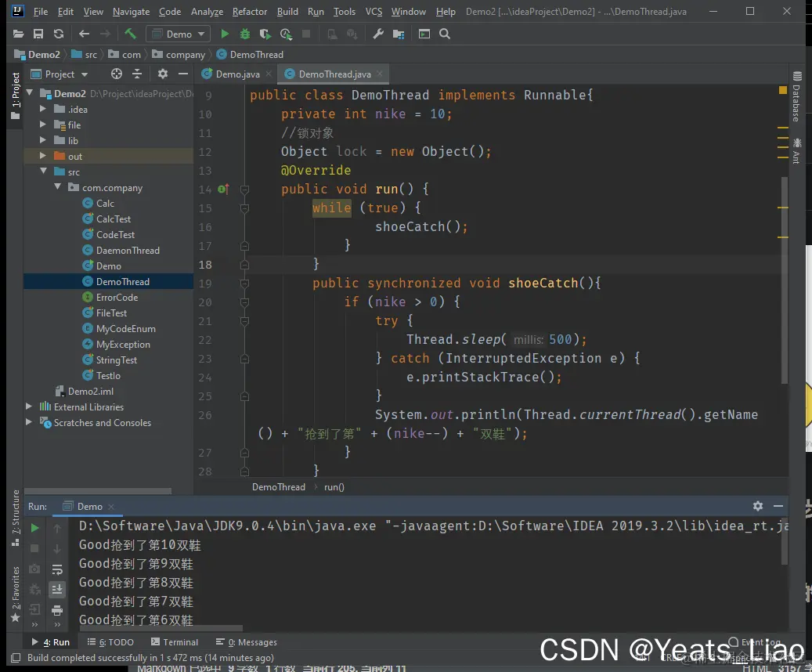
Task: Toggle the 7: Structure side tab
Action: pos(16,518)
